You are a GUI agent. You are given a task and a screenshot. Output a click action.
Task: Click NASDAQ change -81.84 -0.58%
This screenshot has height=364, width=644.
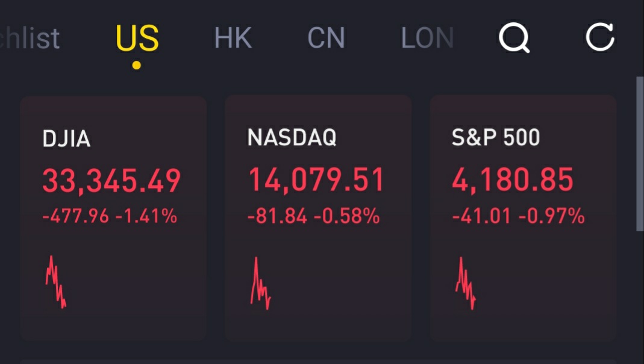(x=313, y=216)
